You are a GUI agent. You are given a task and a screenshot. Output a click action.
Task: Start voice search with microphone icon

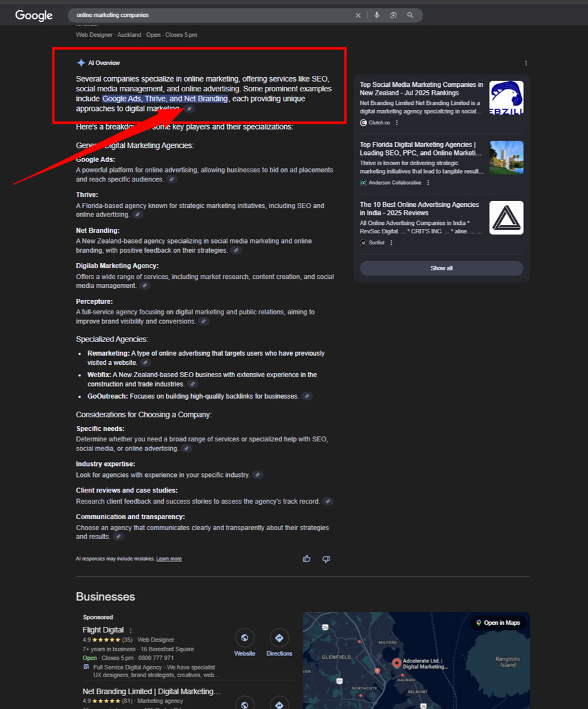pyautogui.click(x=377, y=15)
